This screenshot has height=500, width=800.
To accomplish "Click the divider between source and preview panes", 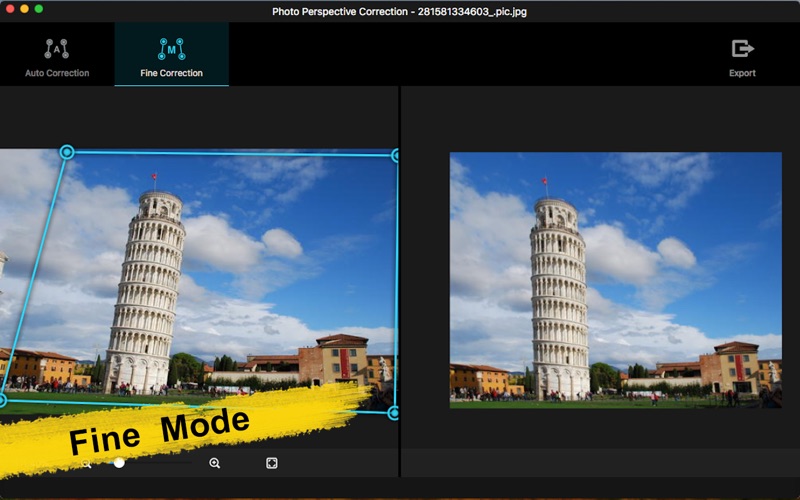I will click(400, 280).
